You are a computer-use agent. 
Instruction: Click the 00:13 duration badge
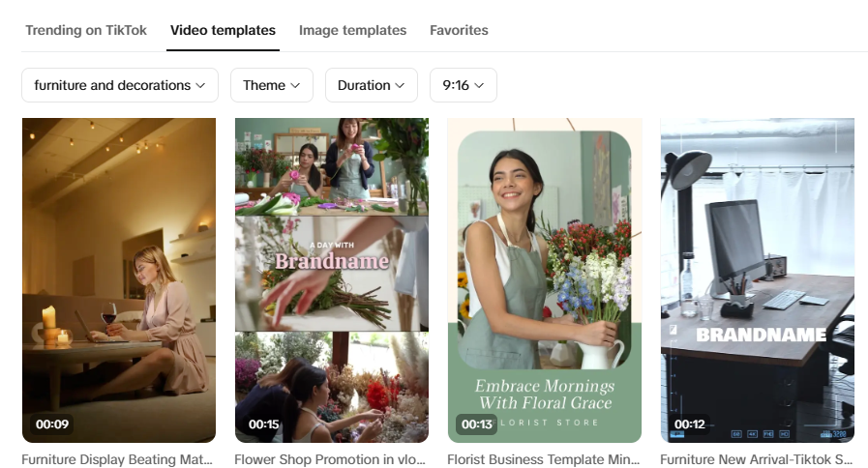coord(477,424)
